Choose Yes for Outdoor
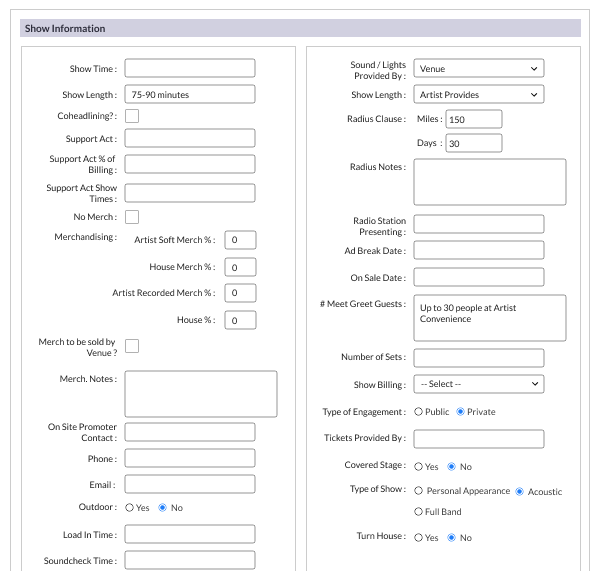Image resolution: width=600 pixels, height=571 pixels. pos(130,508)
